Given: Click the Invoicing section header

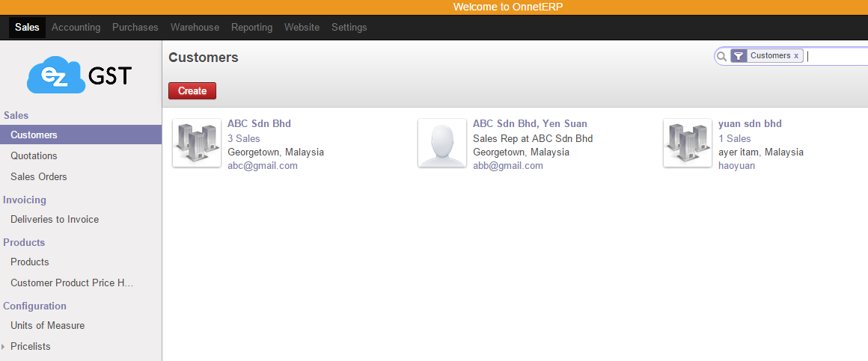Looking at the screenshot, I should click(25, 200).
